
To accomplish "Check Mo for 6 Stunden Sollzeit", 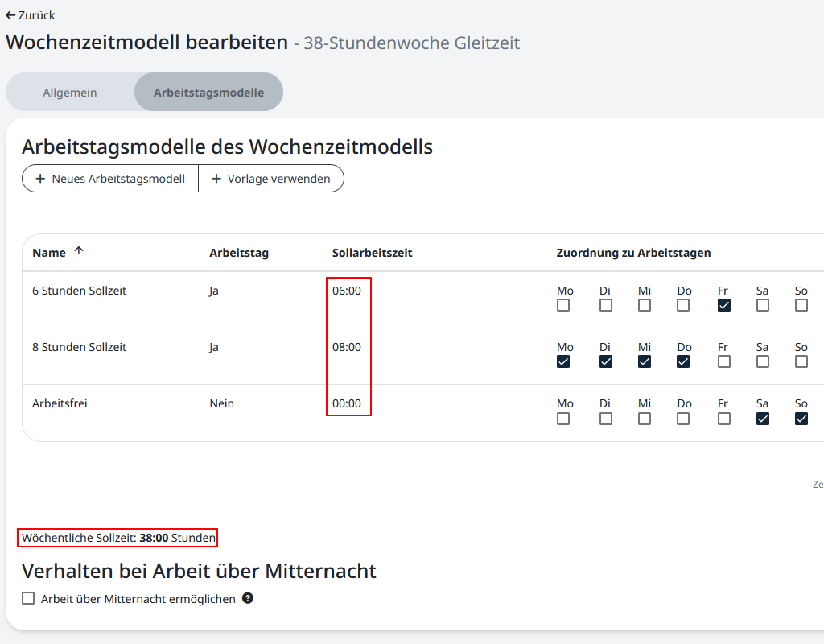I will [564, 305].
